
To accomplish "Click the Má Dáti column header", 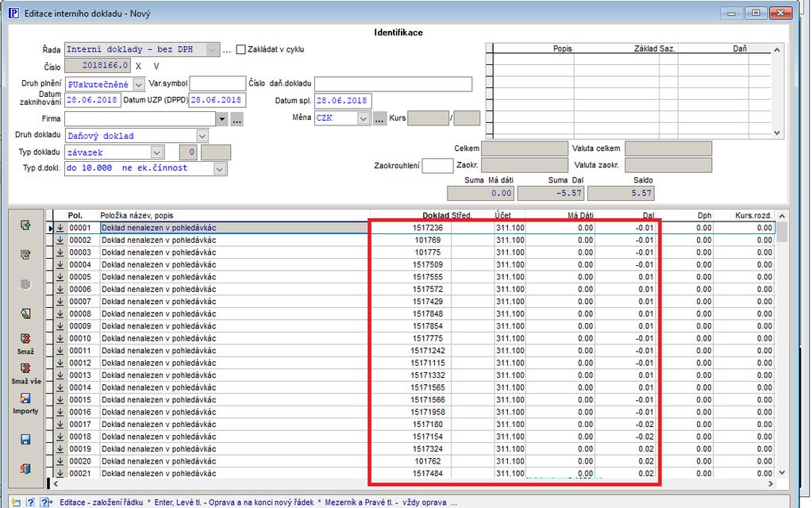I will point(580,215).
